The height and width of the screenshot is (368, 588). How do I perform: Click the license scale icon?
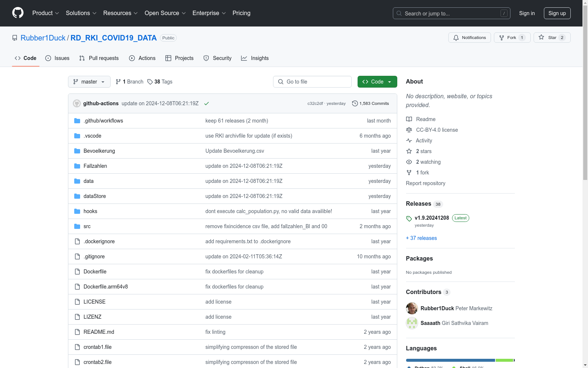pyautogui.click(x=409, y=130)
